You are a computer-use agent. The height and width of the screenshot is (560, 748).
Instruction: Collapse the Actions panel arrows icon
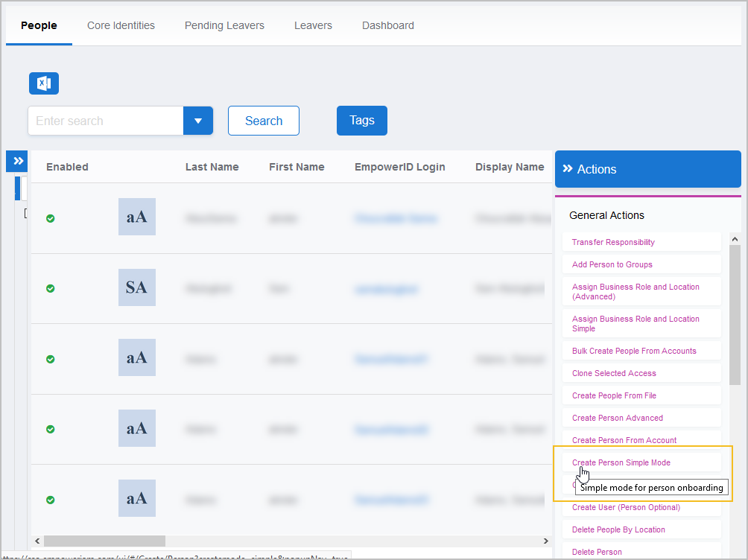pyautogui.click(x=568, y=169)
